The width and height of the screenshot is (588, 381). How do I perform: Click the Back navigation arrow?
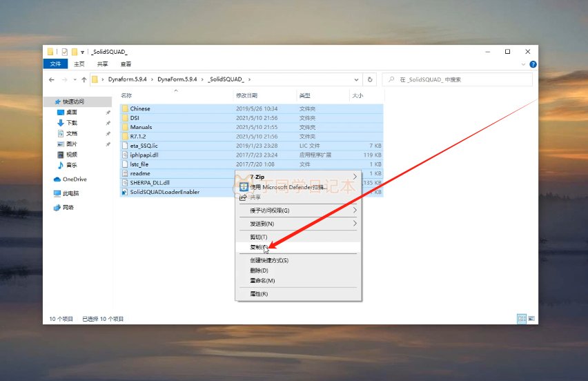51,79
